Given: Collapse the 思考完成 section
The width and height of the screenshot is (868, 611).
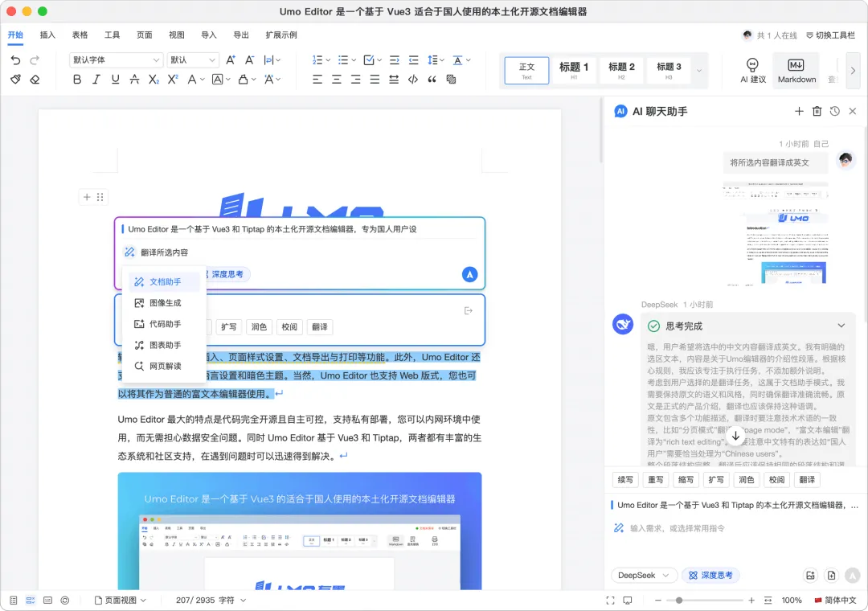Looking at the screenshot, I should click(841, 326).
